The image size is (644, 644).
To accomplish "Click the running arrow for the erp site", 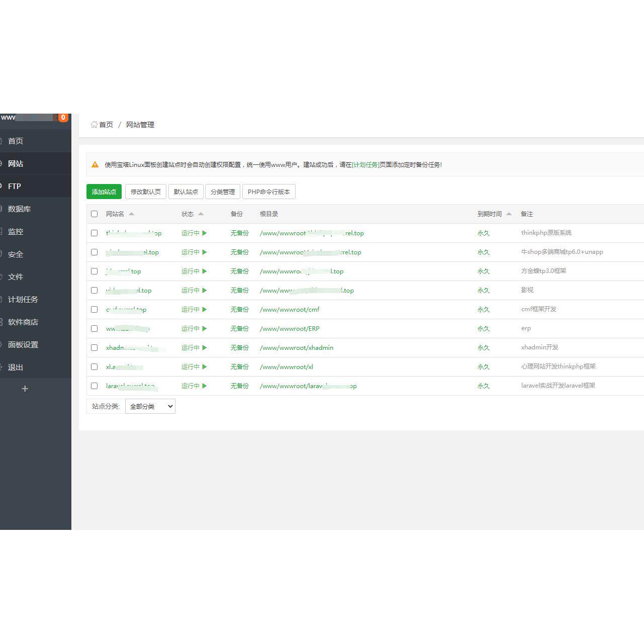I will tap(205, 329).
